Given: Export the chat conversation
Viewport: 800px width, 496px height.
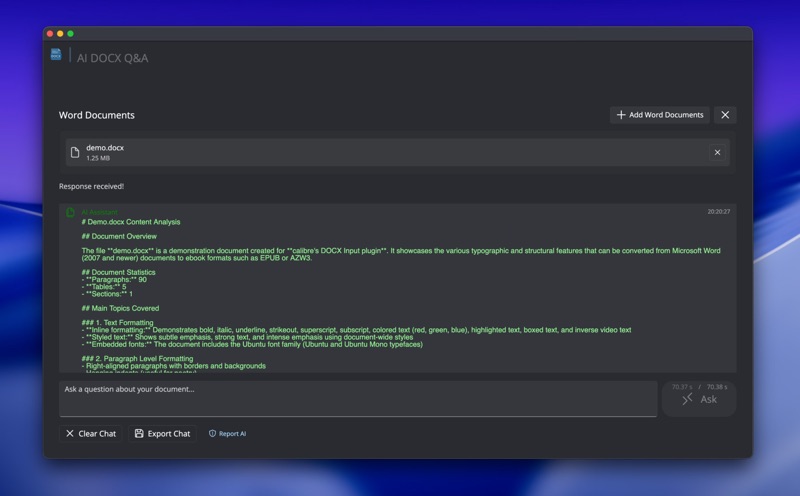Looking at the screenshot, I should pos(162,433).
